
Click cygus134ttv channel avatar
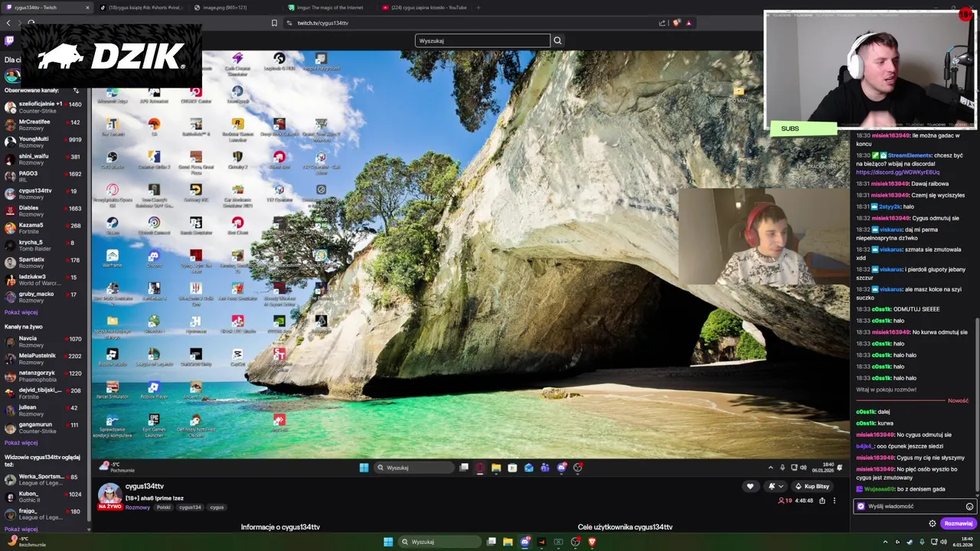(x=109, y=494)
